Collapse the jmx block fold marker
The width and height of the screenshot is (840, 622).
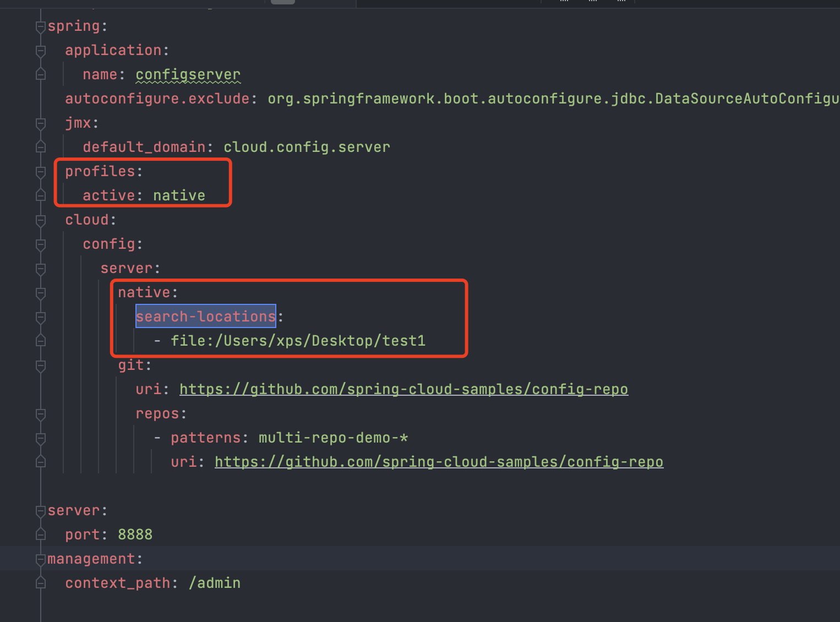click(x=40, y=123)
